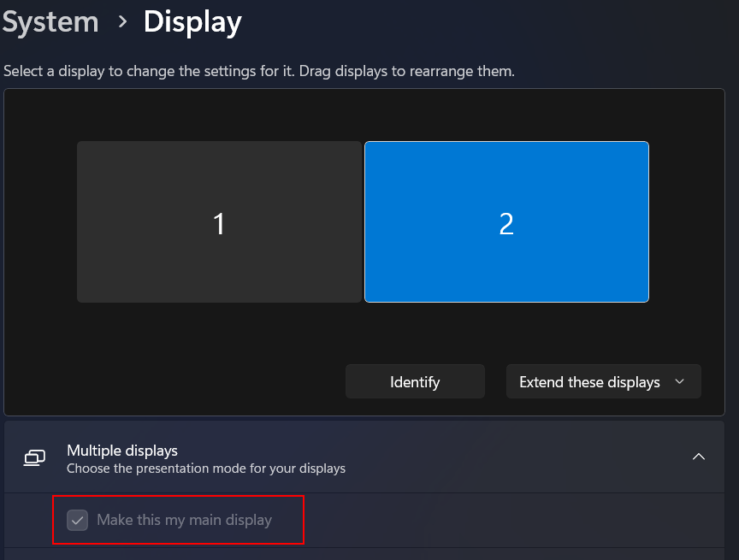Screen dimensions: 739x560
Task: Click the Multiple displays monitor icon
Action: (34, 457)
